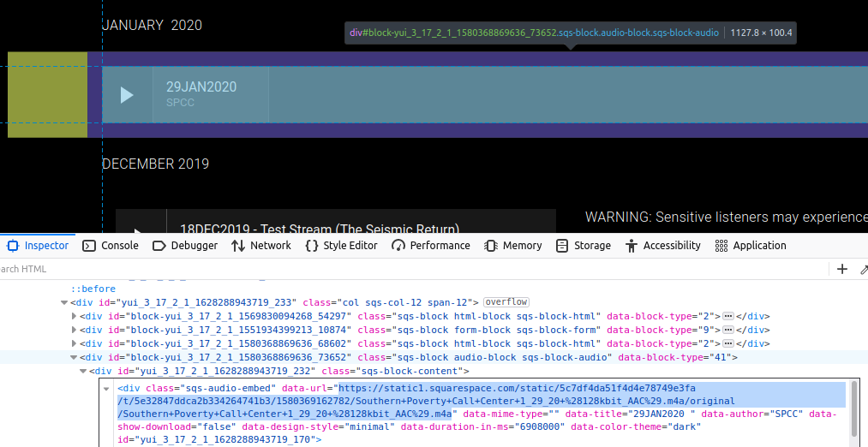Click the Console terminal icon
Viewport: 868px width, 447px height.
pyautogui.click(x=89, y=246)
